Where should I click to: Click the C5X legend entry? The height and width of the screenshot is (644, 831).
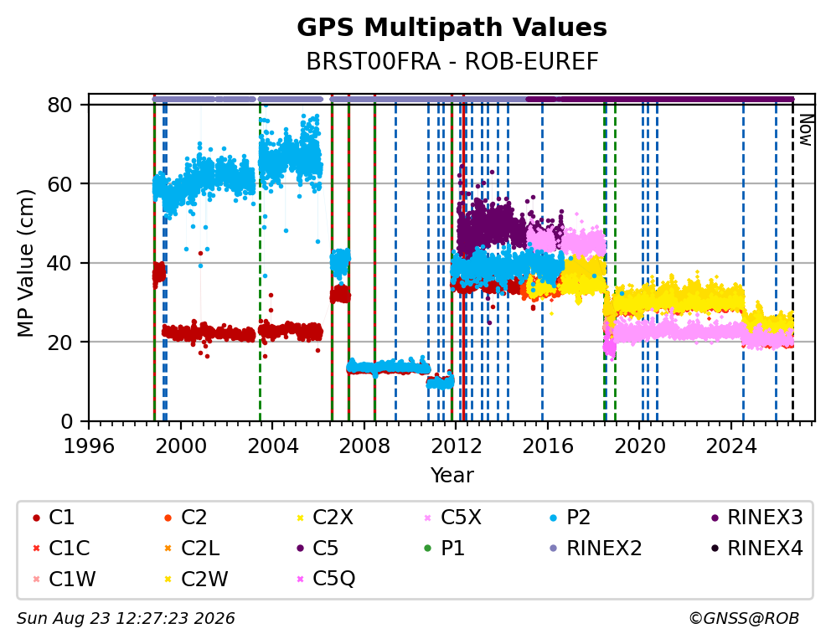click(x=452, y=518)
